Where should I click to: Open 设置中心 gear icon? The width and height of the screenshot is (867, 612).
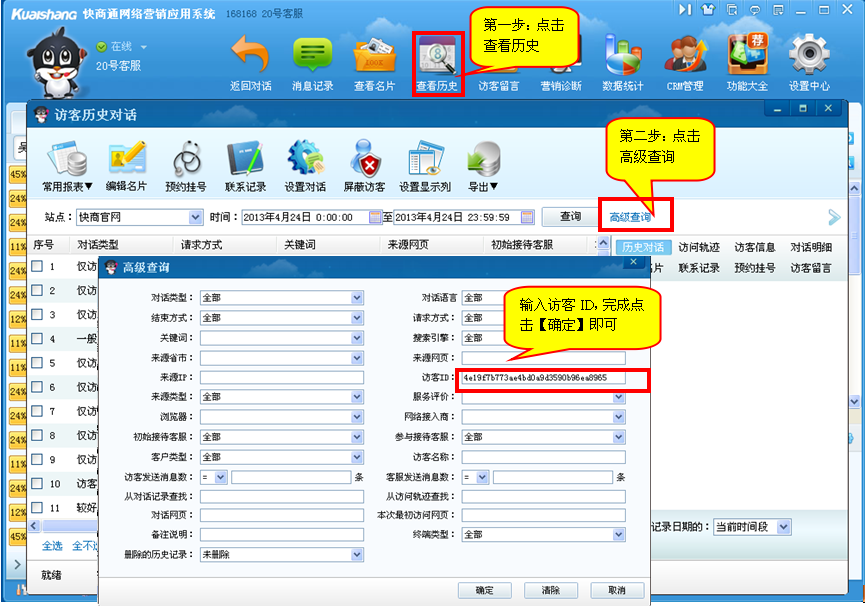point(809,57)
